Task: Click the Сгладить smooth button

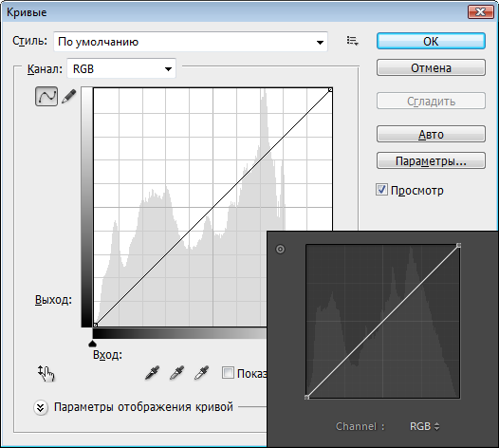Action: pyautogui.click(x=431, y=101)
